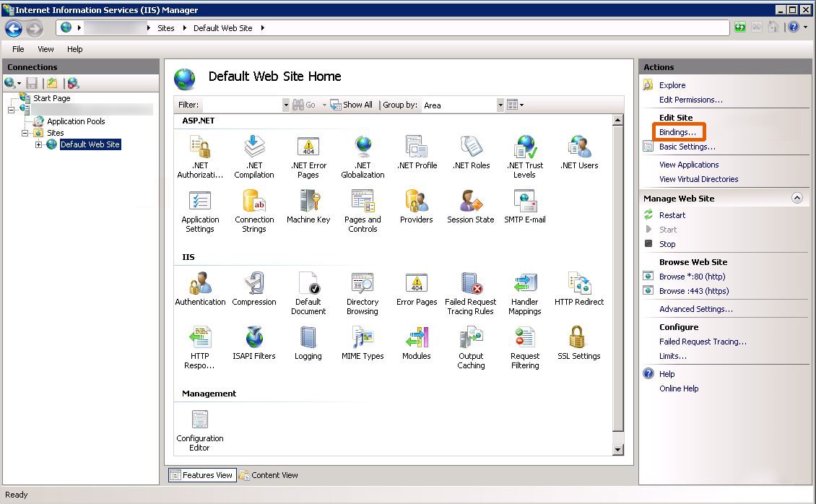Open the SSL Settings feature icon

(578, 338)
